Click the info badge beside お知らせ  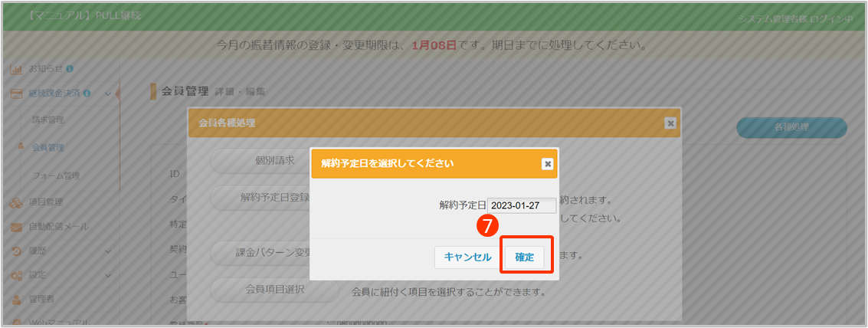[x=70, y=69]
